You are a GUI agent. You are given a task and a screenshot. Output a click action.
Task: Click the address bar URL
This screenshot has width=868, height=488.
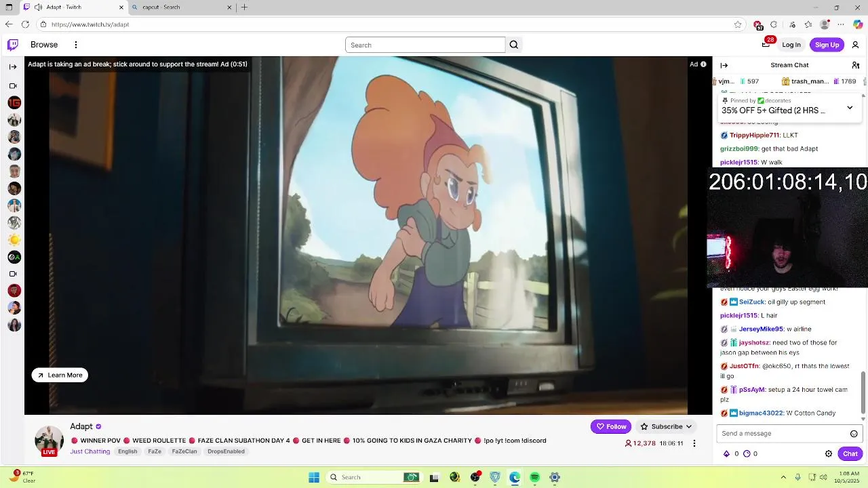click(90, 24)
